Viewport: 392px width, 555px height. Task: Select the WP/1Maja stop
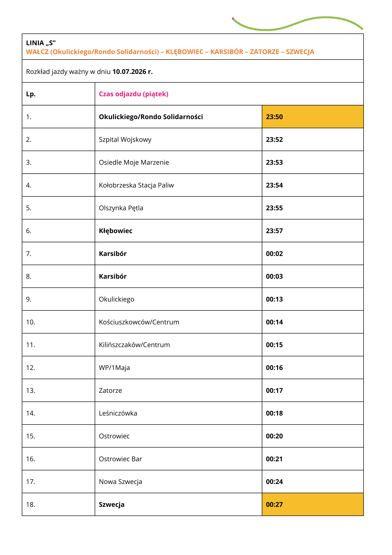[x=114, y=368]
